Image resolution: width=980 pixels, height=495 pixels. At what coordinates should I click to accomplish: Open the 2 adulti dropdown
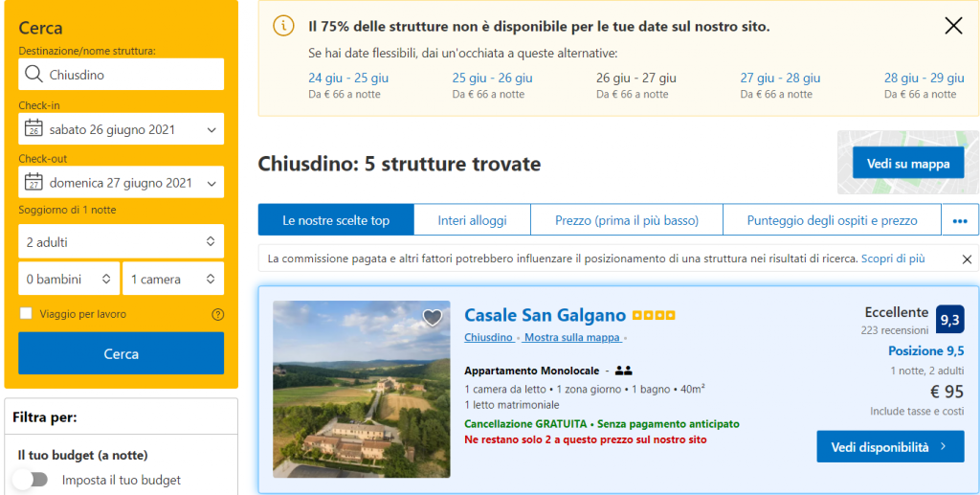121,241
